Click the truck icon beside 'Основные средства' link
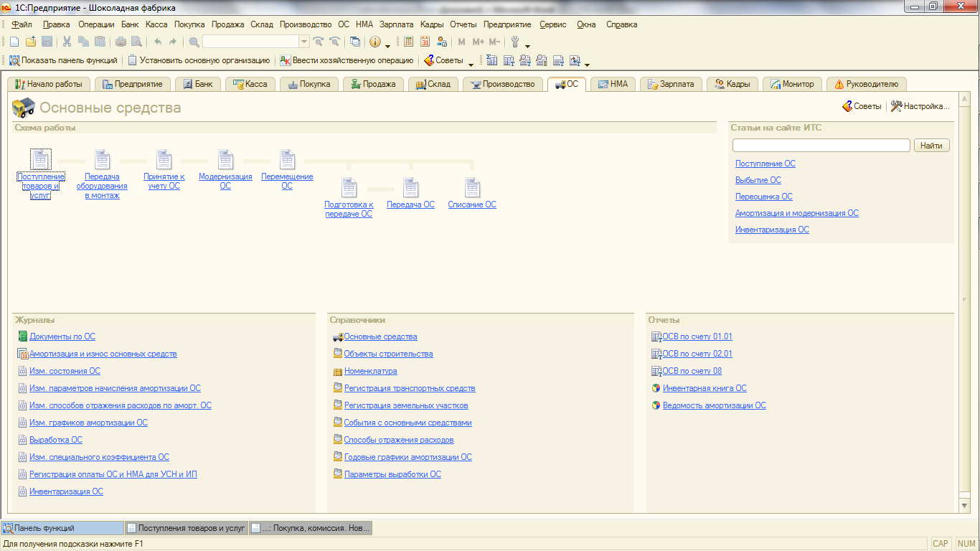The height and width of the screenshot is (551, 980). [338, 336]
